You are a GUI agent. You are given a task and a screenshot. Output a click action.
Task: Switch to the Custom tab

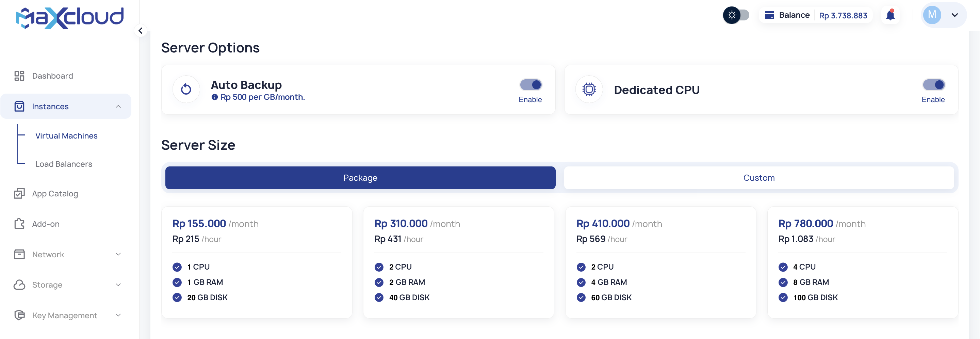pyautogui.click(x=759, y=178)
